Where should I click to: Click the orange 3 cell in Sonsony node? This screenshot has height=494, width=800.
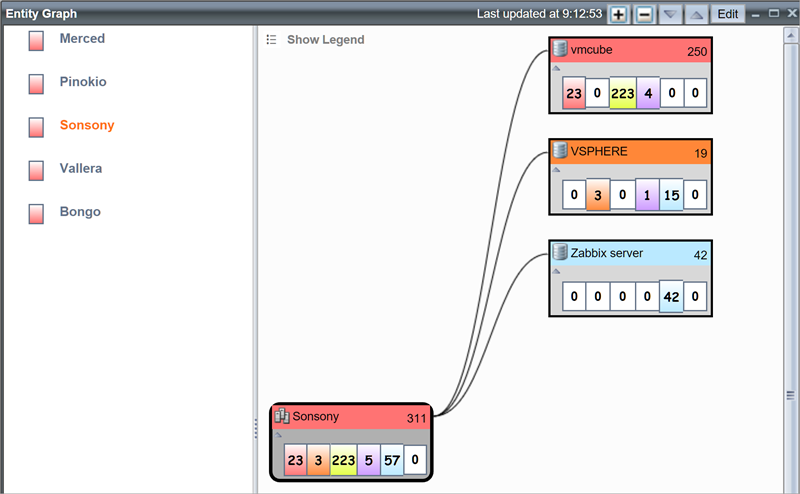(x=318, y=460)
